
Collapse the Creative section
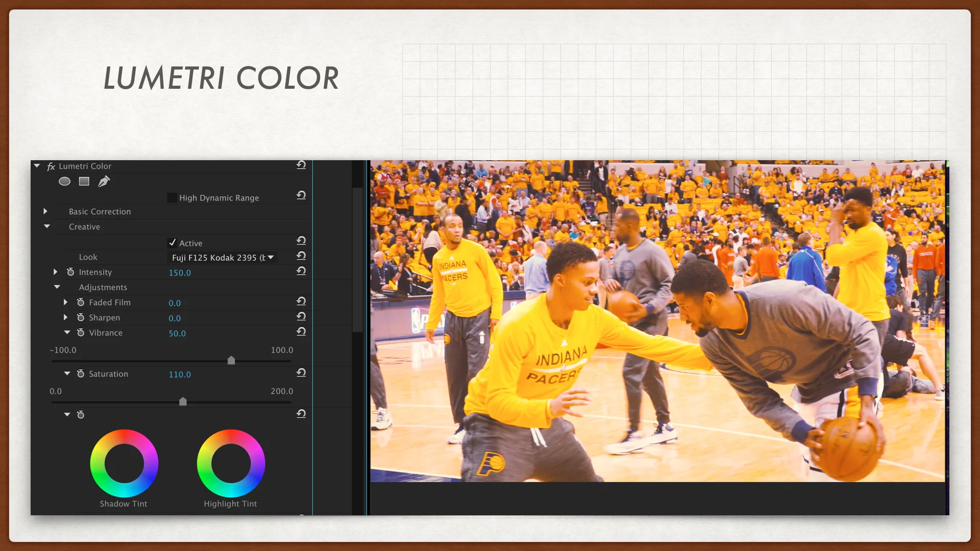(x=47, y=226)
